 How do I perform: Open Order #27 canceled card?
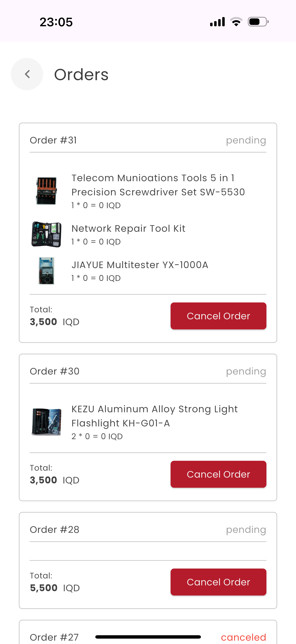click(148, 632)
